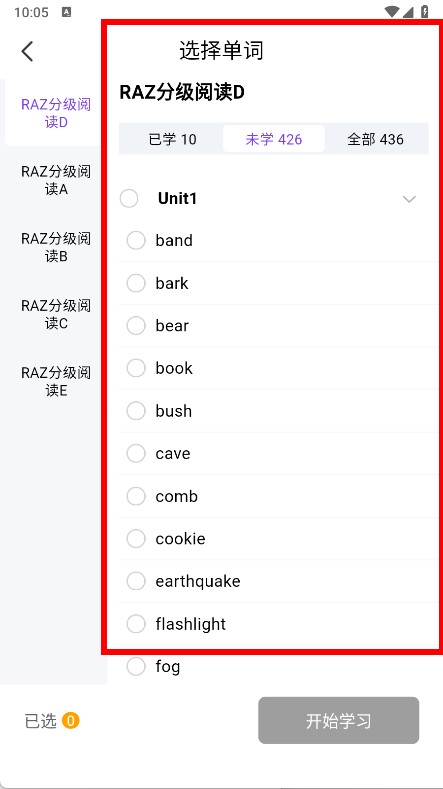Tap the 已选 selected count badge
Image resolution: width=443 pixels, height=789 pixels.
(70, 721)
